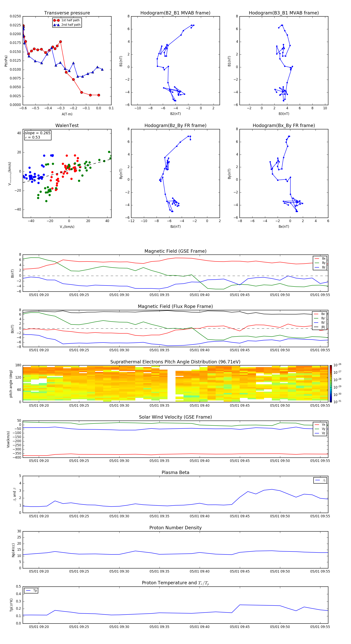
Task: Click the 'Vsw(km/s)' y-axis label
Action: (8, 439)
